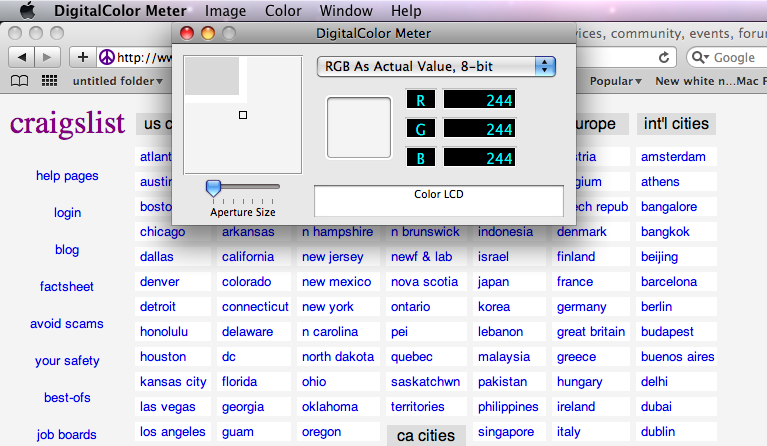767x446 pixels.
Task: Open the your safety link
Action: coord(67,361)
